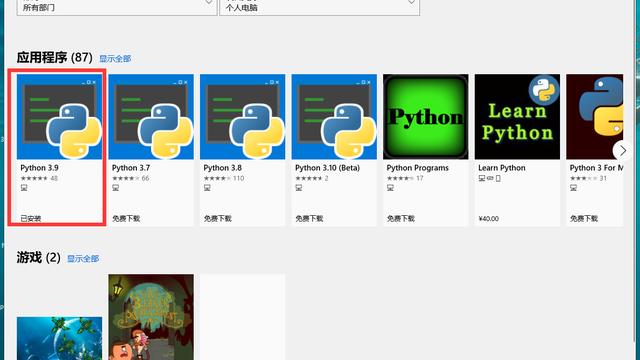The height and width of the screenshot is (360, 640).
Task: Click the Python 3.9 title text
Action: pos(39,168)
